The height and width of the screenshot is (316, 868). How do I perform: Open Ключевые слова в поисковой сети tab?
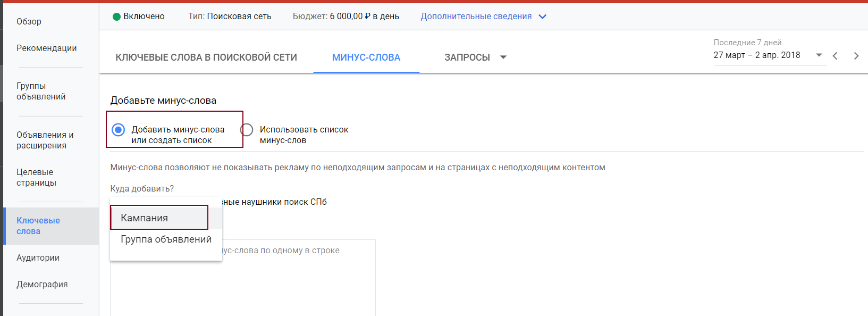click(206, 57)
